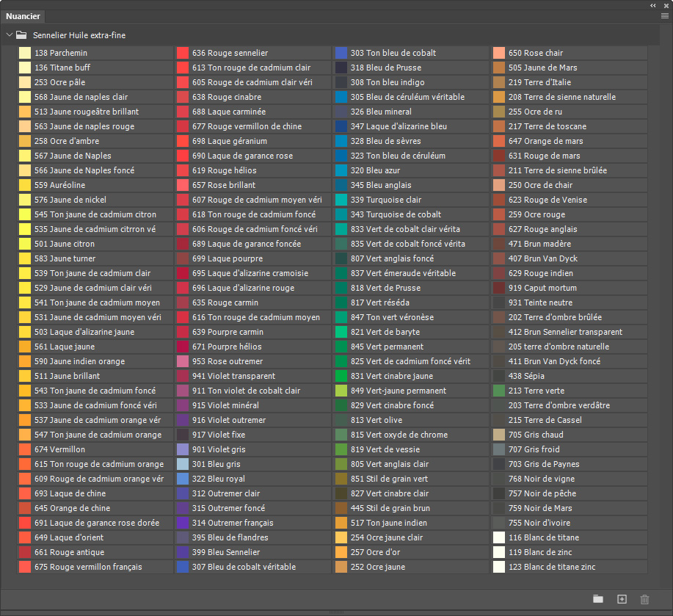Image resolution: width=673 pixels, height=616 pixels.
Task: Click the create new swatch plus icon
Action: (622, 599)
